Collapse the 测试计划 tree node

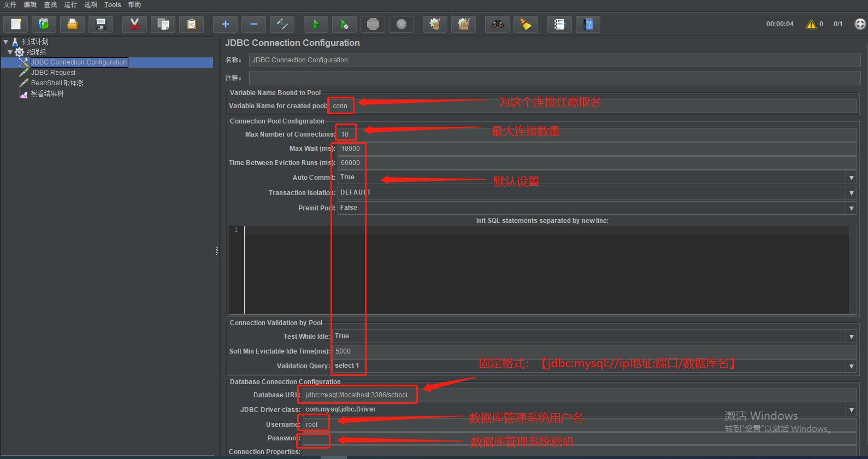[5, 42]
